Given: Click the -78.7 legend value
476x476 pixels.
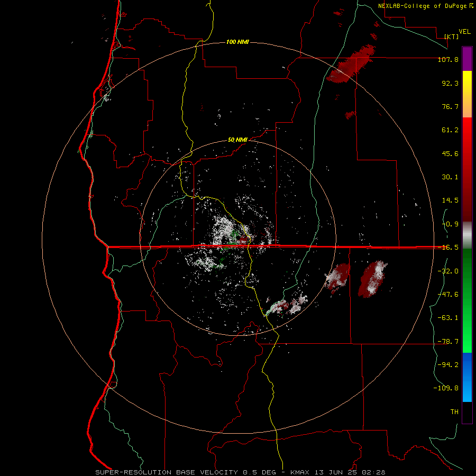Looking at the screenshot, I should pyautogui.click(x=448, y=341).
